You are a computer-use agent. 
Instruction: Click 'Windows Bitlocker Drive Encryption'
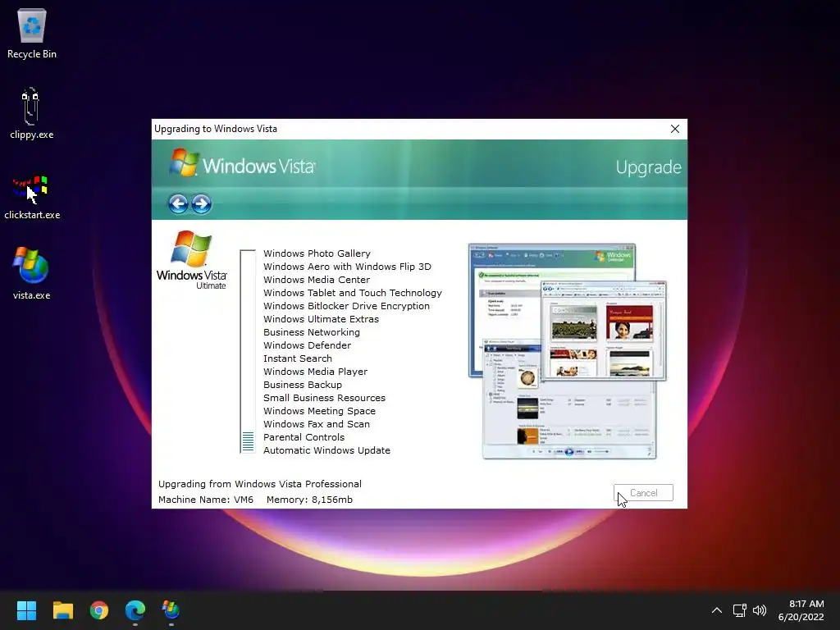coord(347,306)
